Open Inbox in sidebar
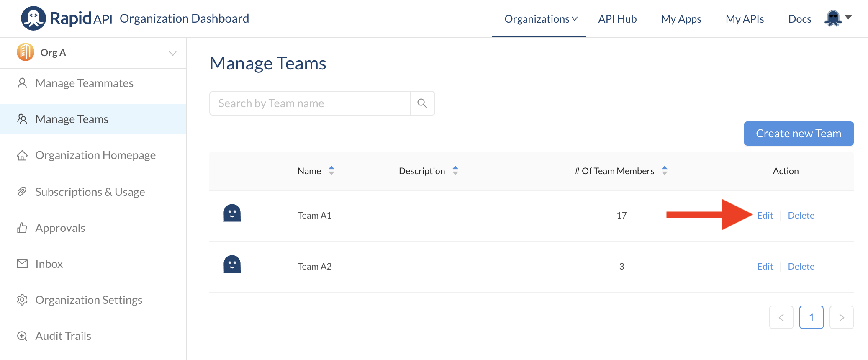This screenshot has width=868, height=360. [93, 264]
